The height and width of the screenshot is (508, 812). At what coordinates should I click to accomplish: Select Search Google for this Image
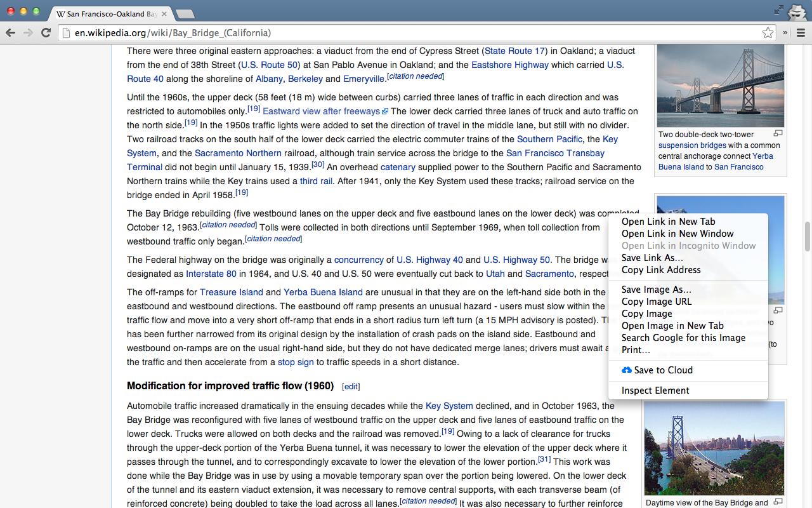point(683,338)
